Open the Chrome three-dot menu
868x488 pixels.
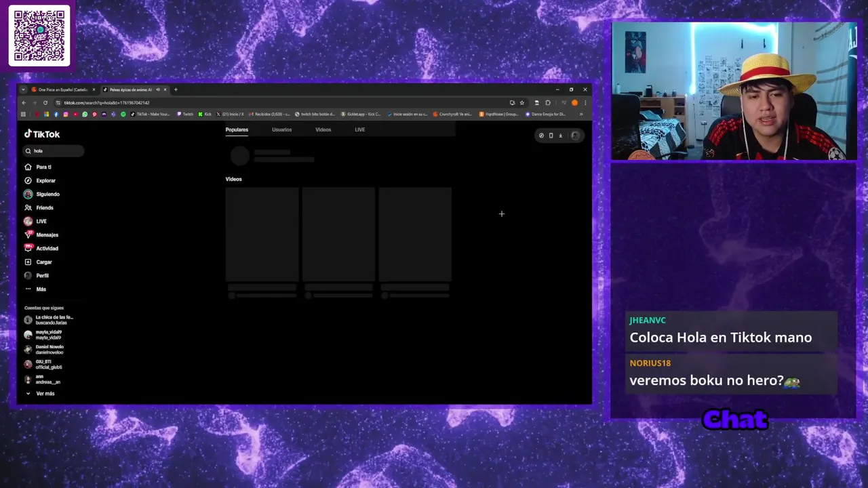click(x=585, y=103)
